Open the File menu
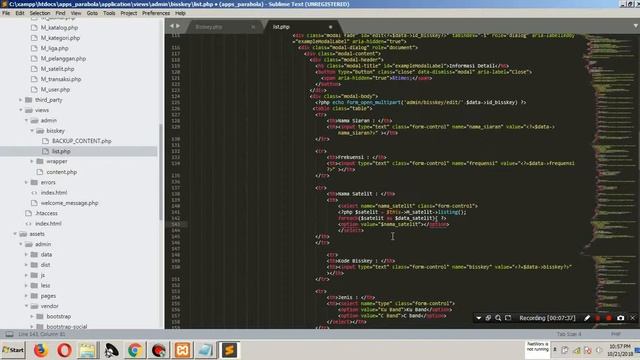This screenshot has height=360, width=640. click(x=6, y=13)
